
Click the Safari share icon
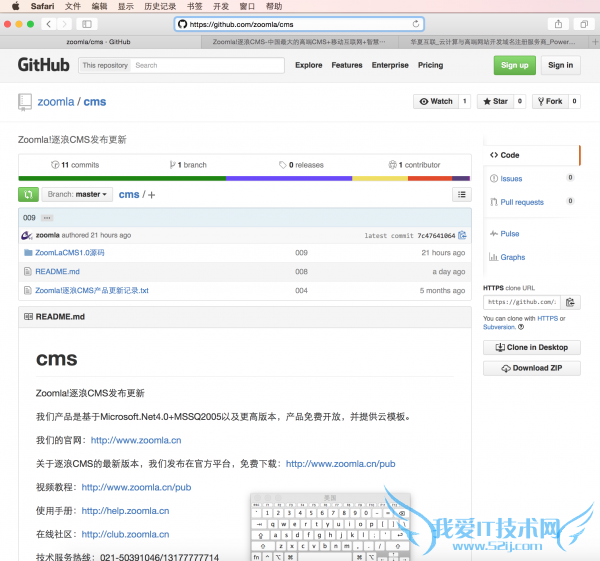(557, 23)
